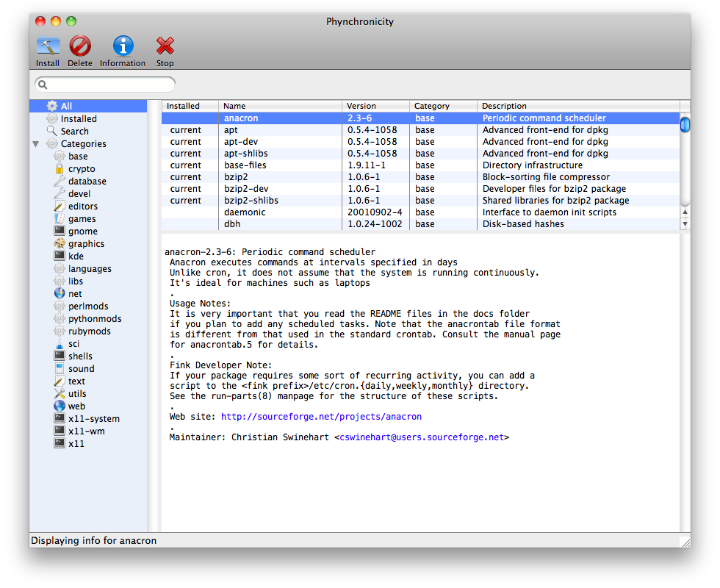The image size is (720, 588).
Task: Sort table by Description column header
Action: pyautogui.click(x=579, y=106)
